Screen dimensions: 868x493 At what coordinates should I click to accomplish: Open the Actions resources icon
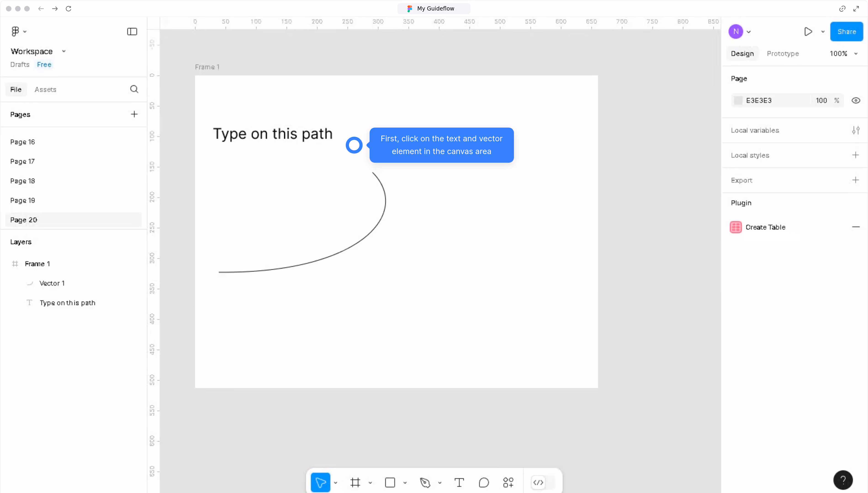click(508, 482)
